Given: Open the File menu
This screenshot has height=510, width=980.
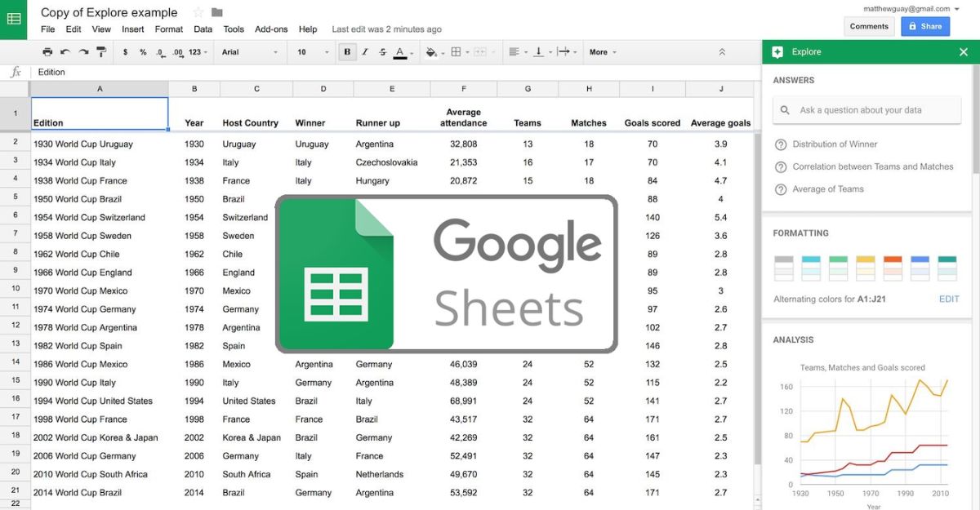Looking at the screenshot, I should pos(48,29).
